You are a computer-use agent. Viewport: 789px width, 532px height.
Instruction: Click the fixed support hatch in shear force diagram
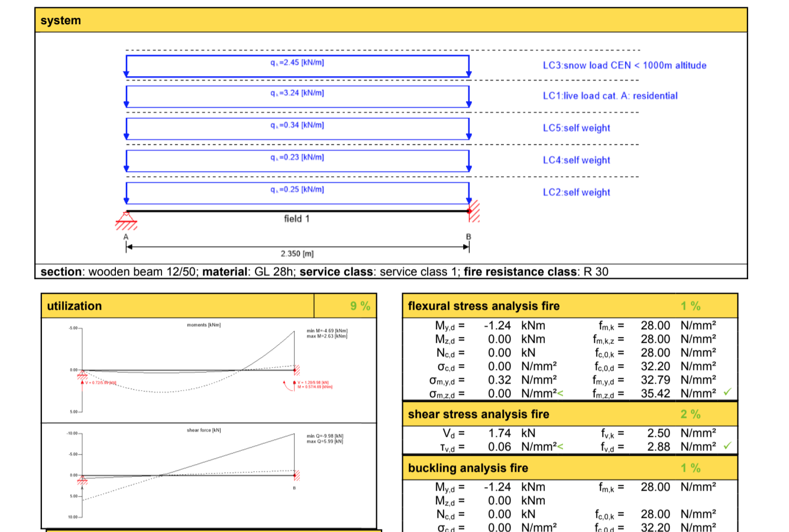pos(297,475)
